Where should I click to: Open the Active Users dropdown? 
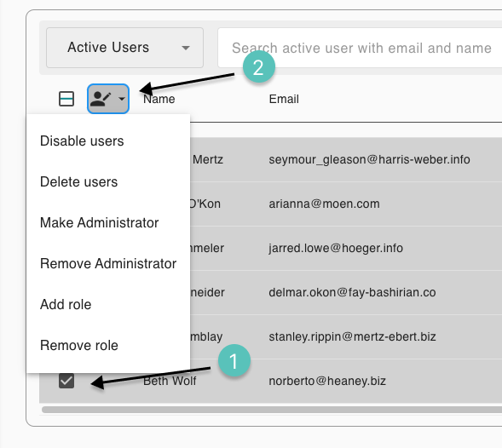pyautogui.click(x=124, y=48)
